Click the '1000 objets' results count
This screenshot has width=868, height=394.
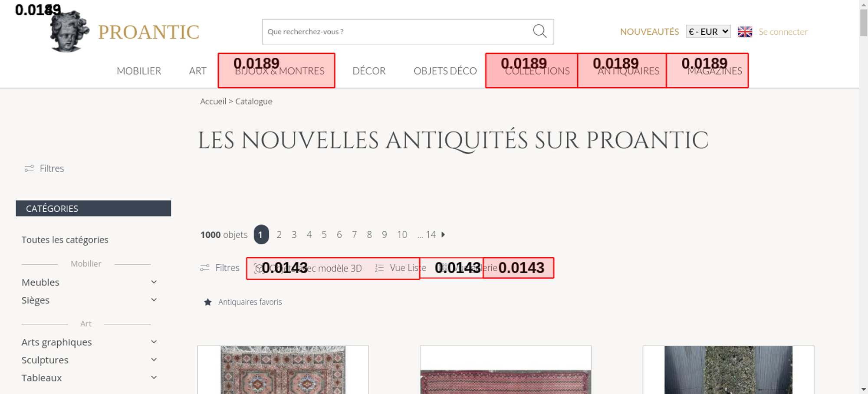pos(224,235)
